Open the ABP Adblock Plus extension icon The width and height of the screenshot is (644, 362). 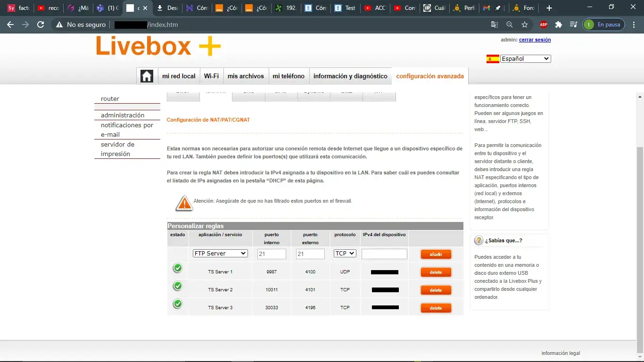pyautogui.click(x=544, y=25)
